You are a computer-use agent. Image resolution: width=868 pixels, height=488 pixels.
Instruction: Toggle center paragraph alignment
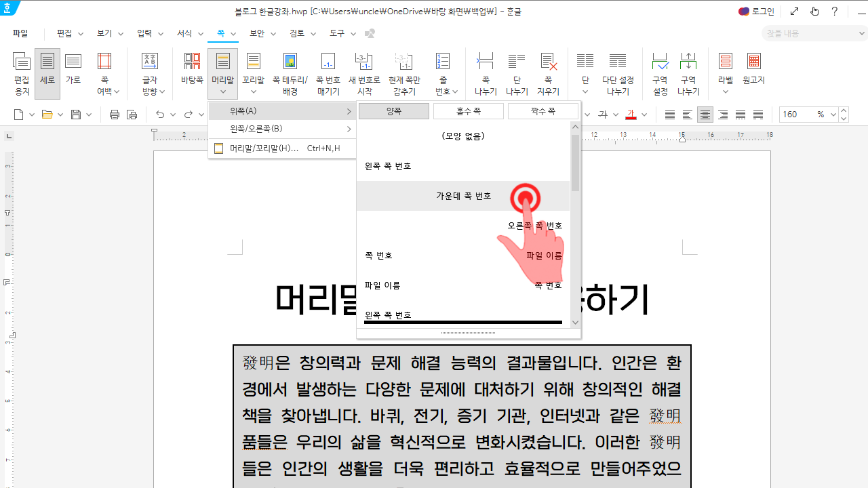[705, 115]
